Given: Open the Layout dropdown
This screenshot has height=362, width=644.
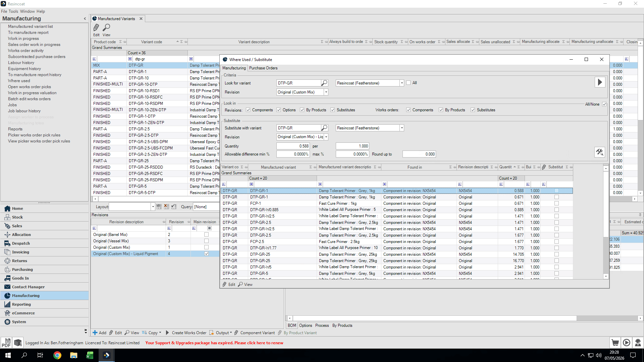Looking at the screenshot, I should (153, 207).
